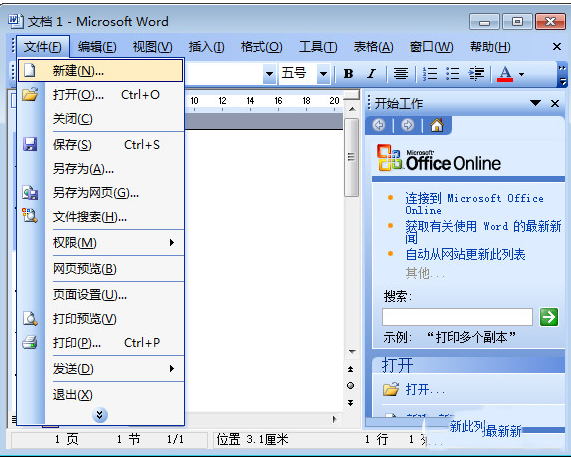The image size is (571, 457).
Task: Select 新建(N)... in the File menu
Action: [101, 70]
